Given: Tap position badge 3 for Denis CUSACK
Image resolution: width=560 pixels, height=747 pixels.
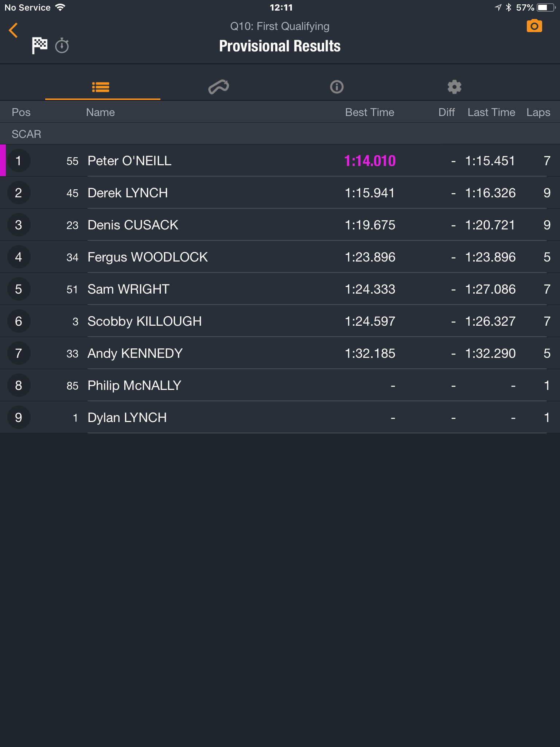Looking at the screenshot, I should click(19, 225).
